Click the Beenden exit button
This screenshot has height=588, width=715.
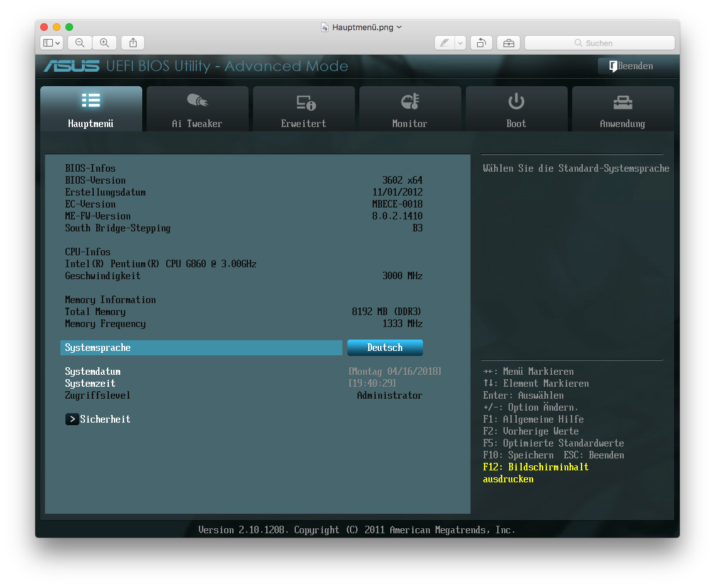click(x=631, y=66)
